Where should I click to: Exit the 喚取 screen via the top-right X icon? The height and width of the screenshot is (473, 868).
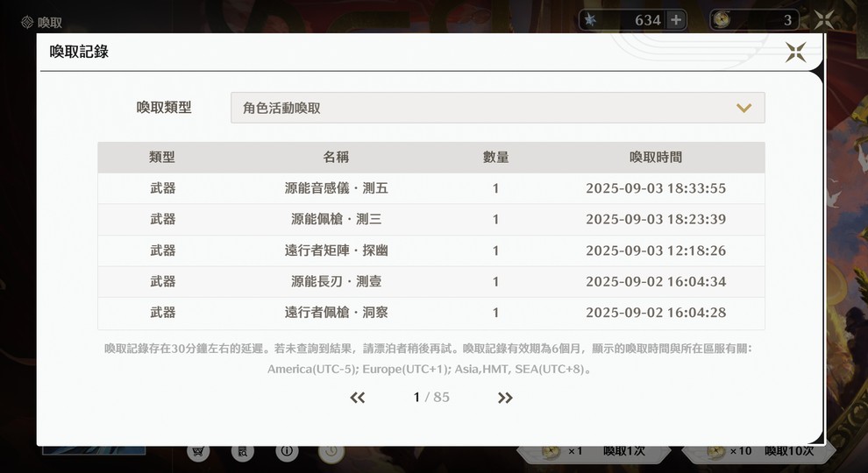click(824, 20)
